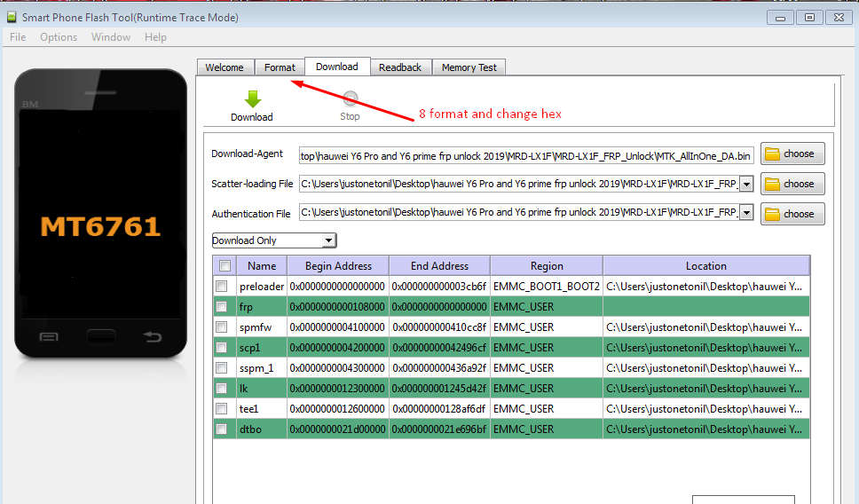Check the preloader partition checkbox

click(221, 287)
